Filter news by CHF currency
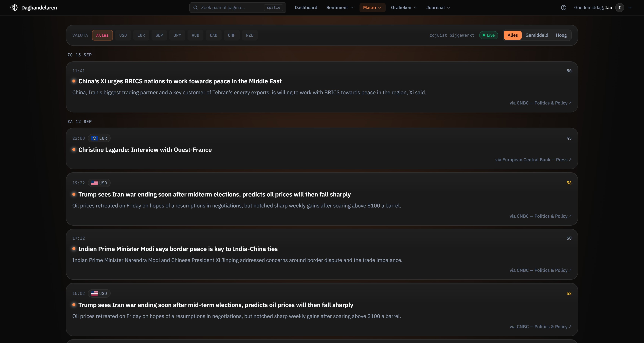Image resolution: width=644 pixels, height=343 pixels. pyautogui.click(x=231, y=35)
